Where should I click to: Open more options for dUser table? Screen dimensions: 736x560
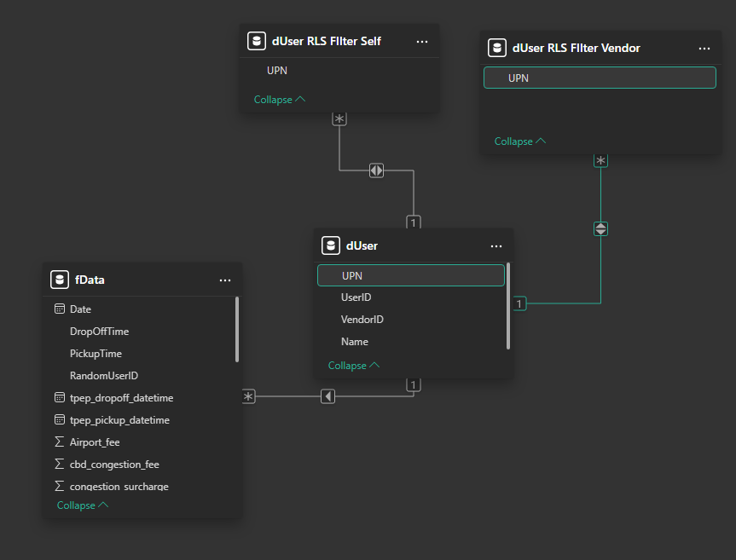(496, 245)
